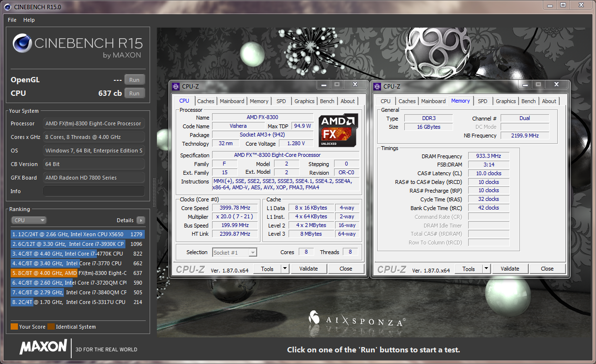Select highlighted AMD FX-8300 ranking row

point(77,273)
